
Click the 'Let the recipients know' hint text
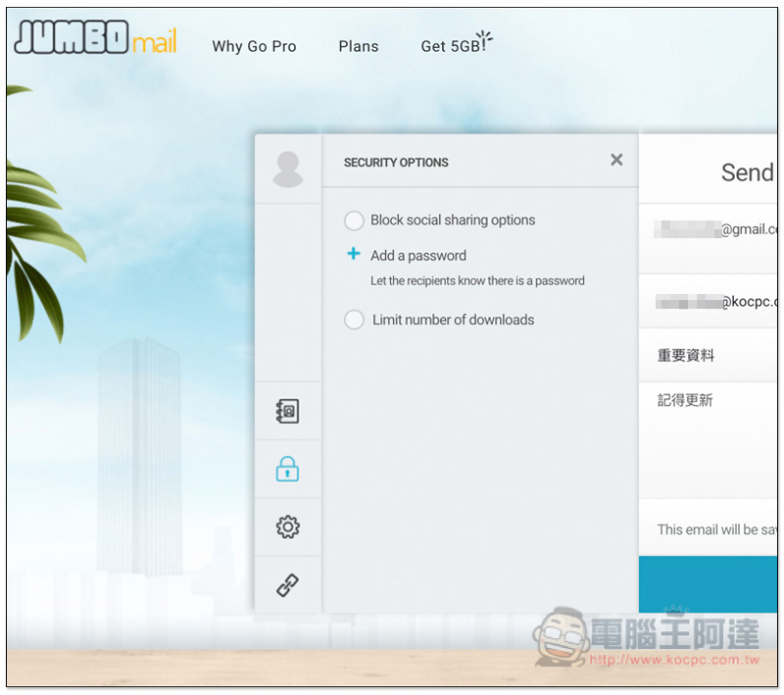pyautogui.click(x=477, y=281)
